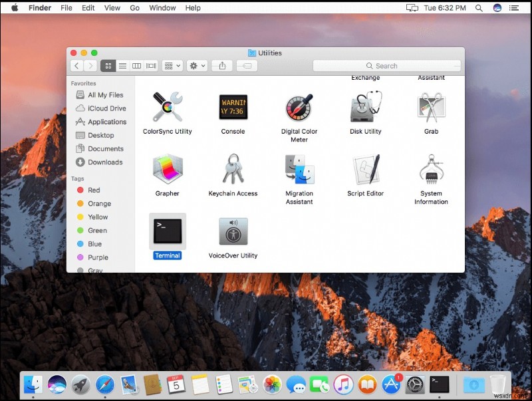This screenshot has width=532, height=401.
Task: Launch Safari from the Dock
Action: tap(104, 384)
